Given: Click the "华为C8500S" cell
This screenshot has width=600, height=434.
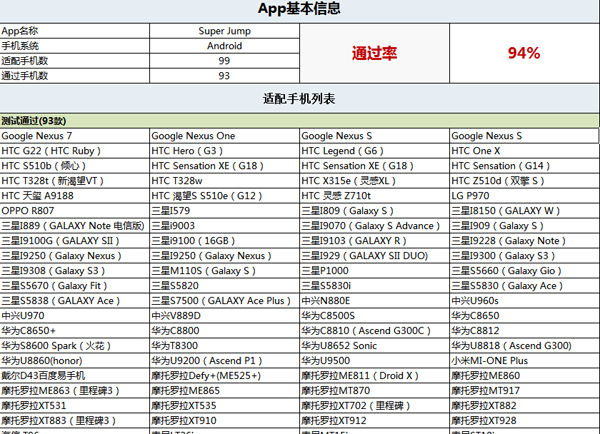Looking at the screenshot, I should click(374, 315).
